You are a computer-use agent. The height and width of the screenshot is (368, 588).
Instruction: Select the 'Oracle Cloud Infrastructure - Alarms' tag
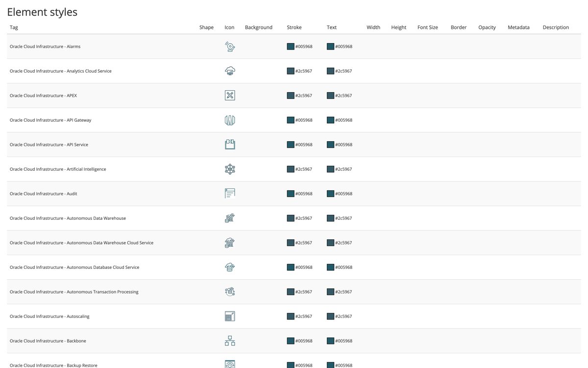(45, 47)
